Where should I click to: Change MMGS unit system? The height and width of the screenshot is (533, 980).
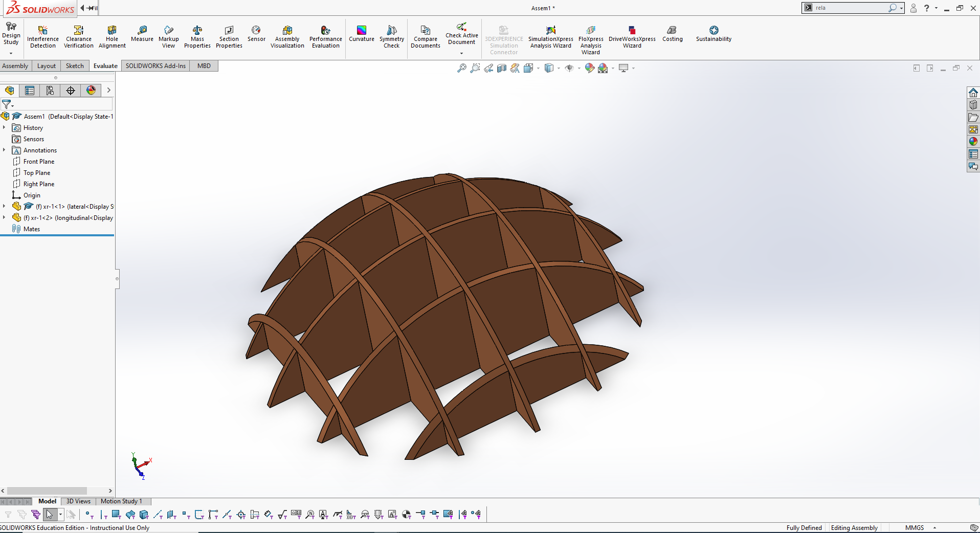click(x=915, y=527)
